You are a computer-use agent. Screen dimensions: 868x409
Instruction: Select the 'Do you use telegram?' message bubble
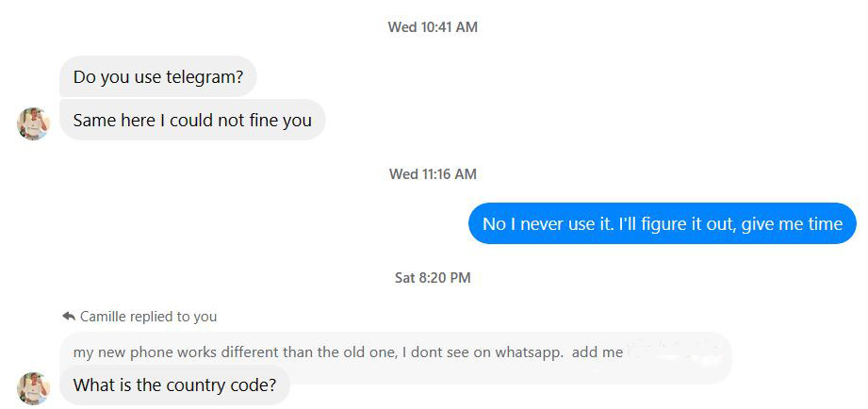tap(157, 77)
